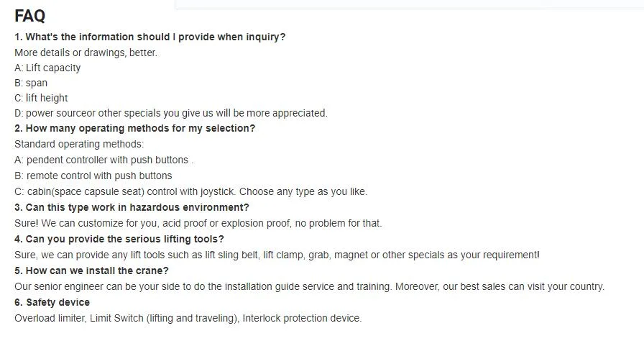Click the 'A: Lift capacity' line
The width and height of the screenshot is (644, 341).
(47, 68)
